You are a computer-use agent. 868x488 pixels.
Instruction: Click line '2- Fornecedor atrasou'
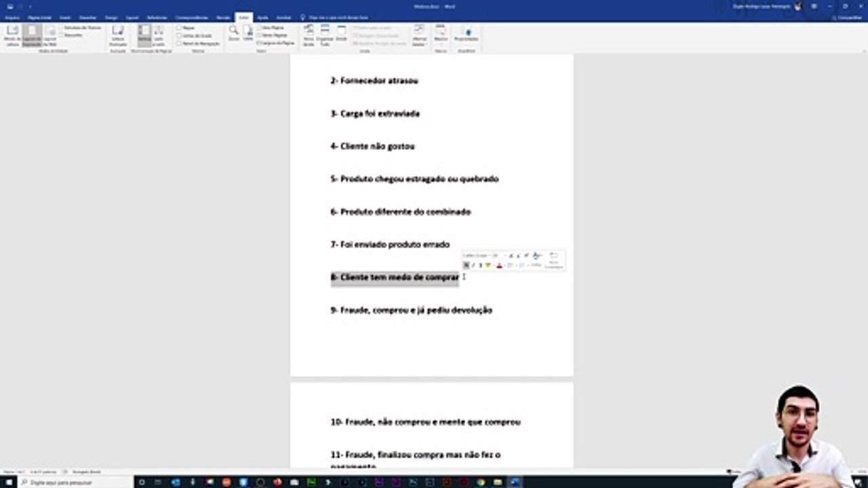(x=374, y=81)
